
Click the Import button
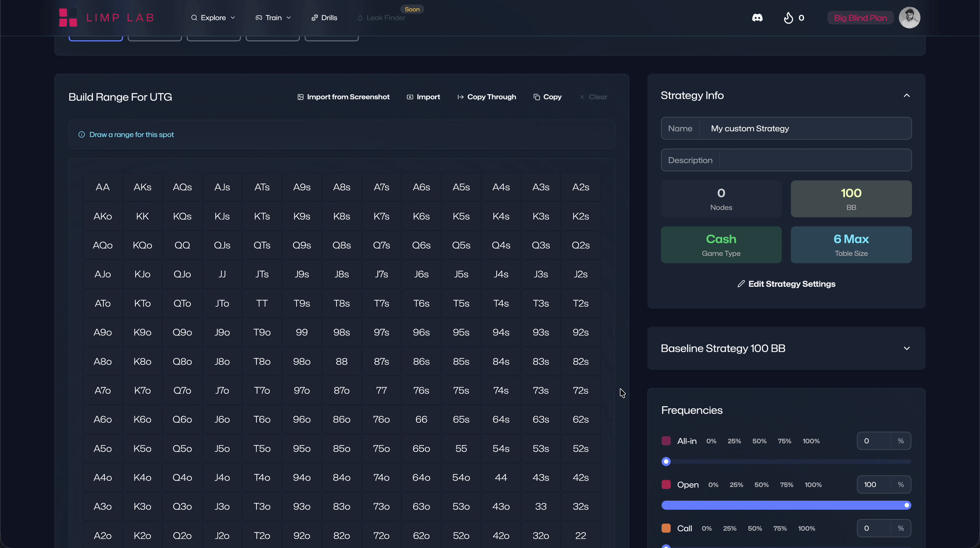(x=423, y=97)
